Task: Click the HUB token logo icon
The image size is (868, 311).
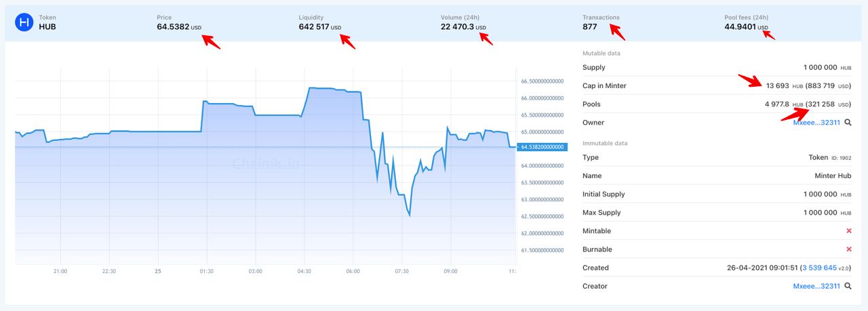Action: click(25, 22)
